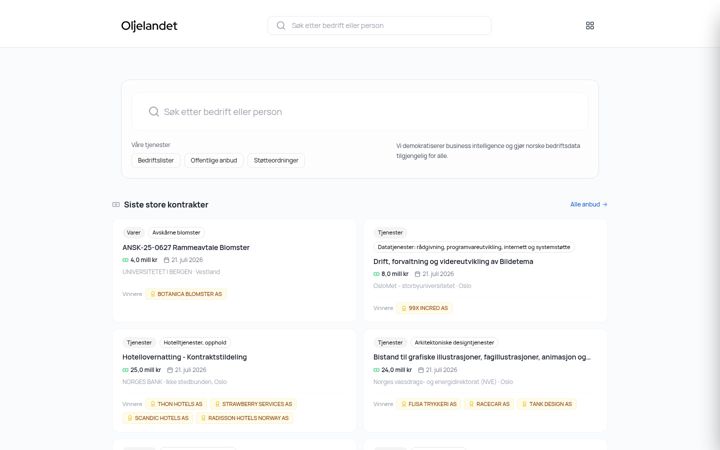Viewport: 720px width, 450px height.
Task: Click the 24,0 mill kr money icon
Action: coord(377,370)
